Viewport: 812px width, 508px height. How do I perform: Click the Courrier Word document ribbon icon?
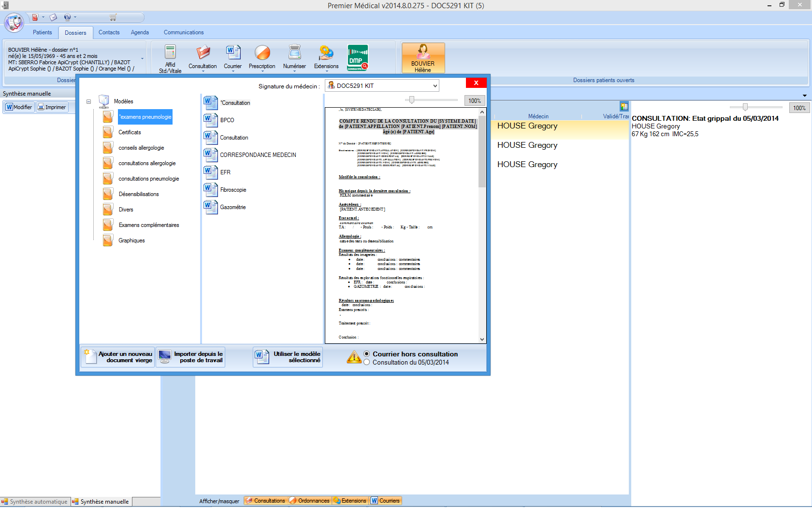[x=233, y=52]
